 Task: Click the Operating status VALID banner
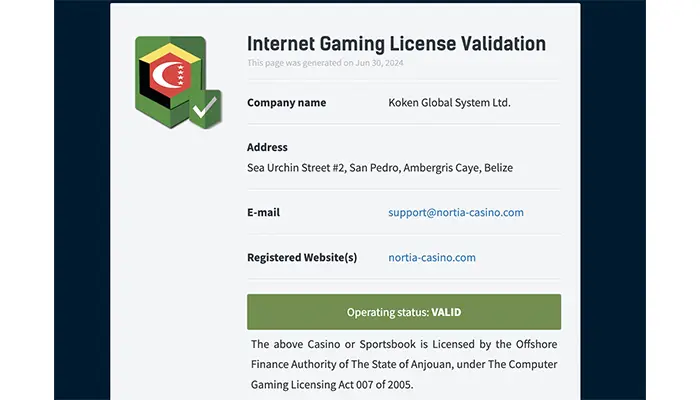[404, 312]
